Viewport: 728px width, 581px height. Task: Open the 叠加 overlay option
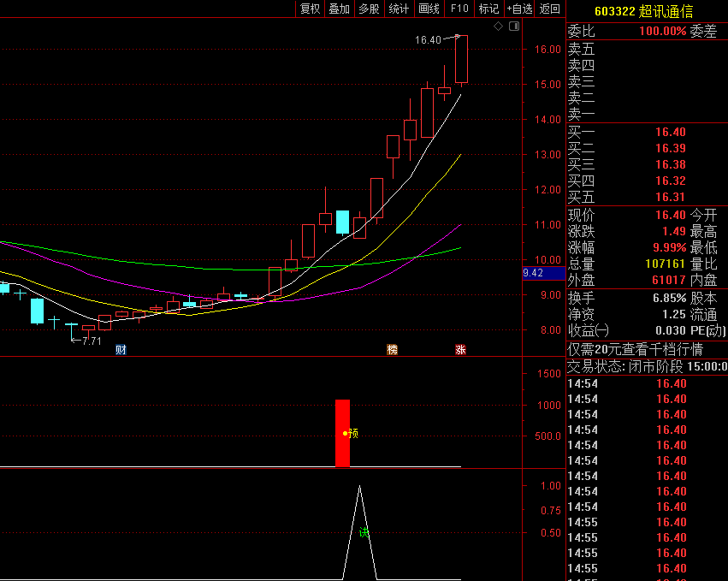pos(339,9)
